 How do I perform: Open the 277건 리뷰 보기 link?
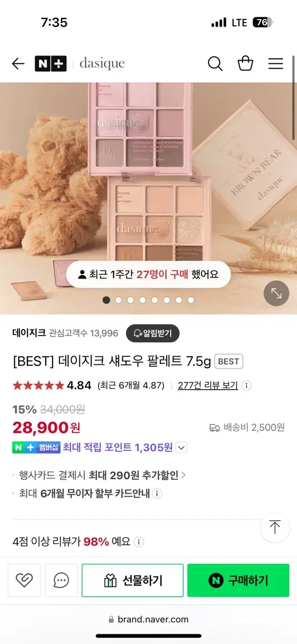[x=208, y=385]
